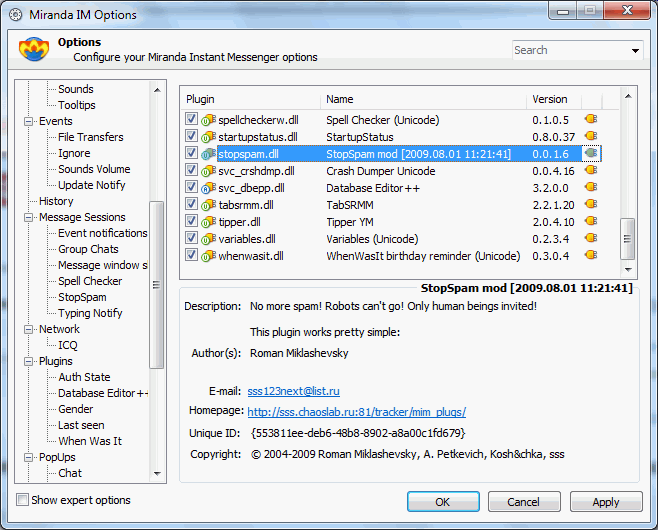658x530 pixels.
Task: Click the orange tag icon in WhenWasIt row
Action: (591, 255)
